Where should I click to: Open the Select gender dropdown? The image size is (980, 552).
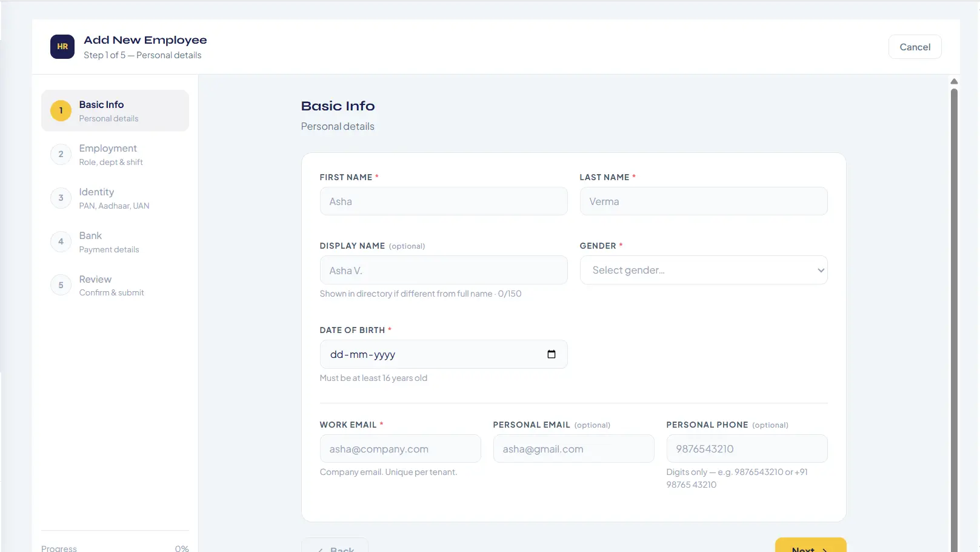[704, 270]
